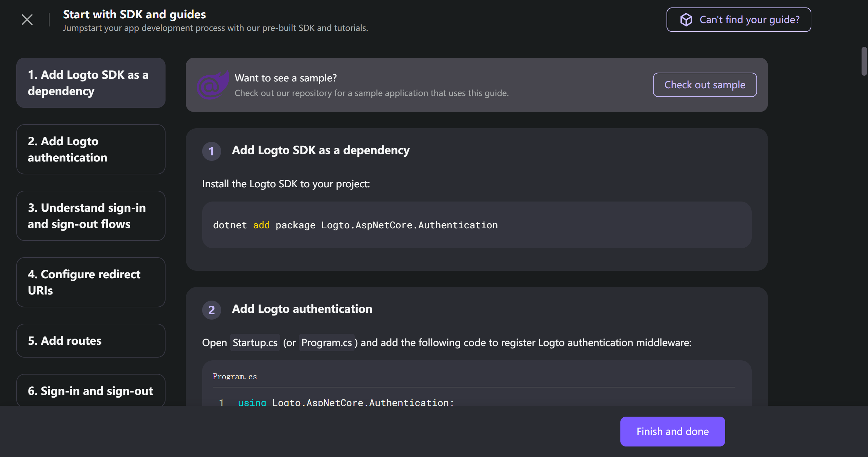Image resolution: width=868 pixels, height=457 pixels.
Task: Click the Startup.cs inline code label
Action: 255,343
